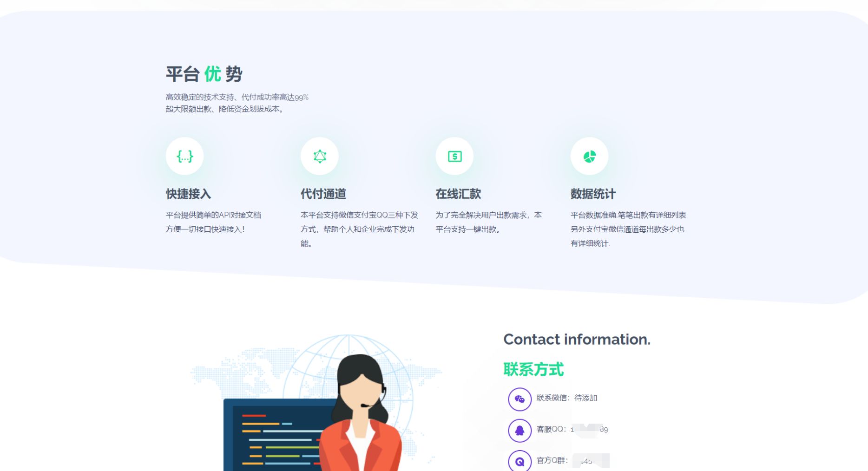The width and height of the screenshot is (868, 471).
Task: Click the dollar sign 在线汇款 icon
Action: click(x=454, y=157)
